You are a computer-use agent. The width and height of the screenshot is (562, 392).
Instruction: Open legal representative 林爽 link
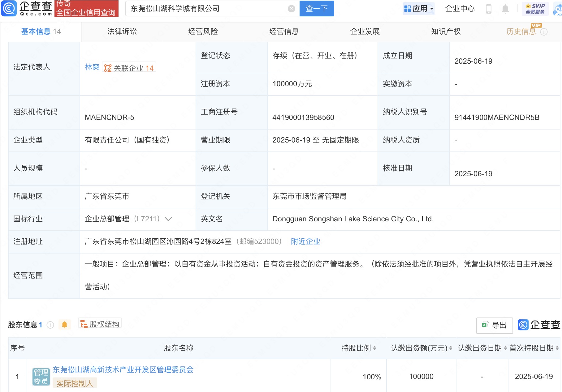click(x=92, y=67)
